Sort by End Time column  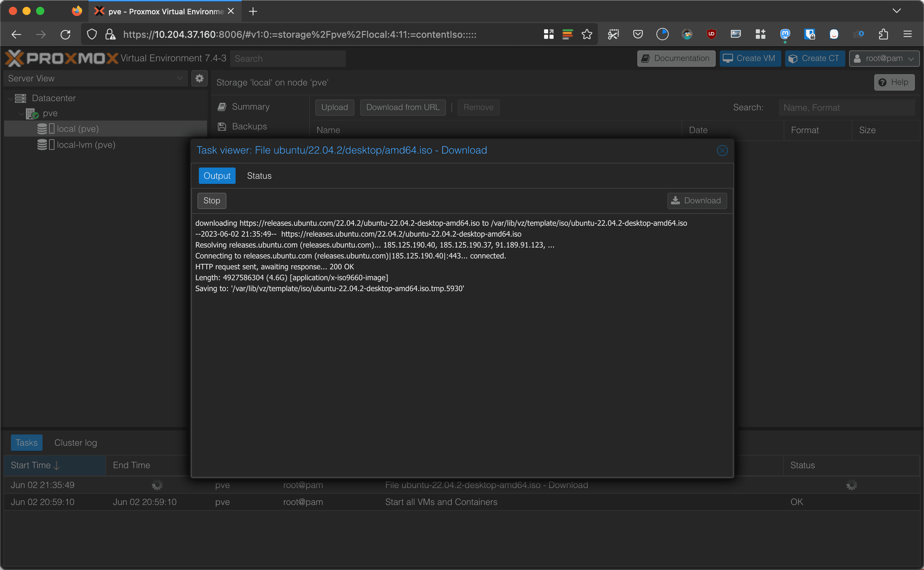[x=148, y=465]
